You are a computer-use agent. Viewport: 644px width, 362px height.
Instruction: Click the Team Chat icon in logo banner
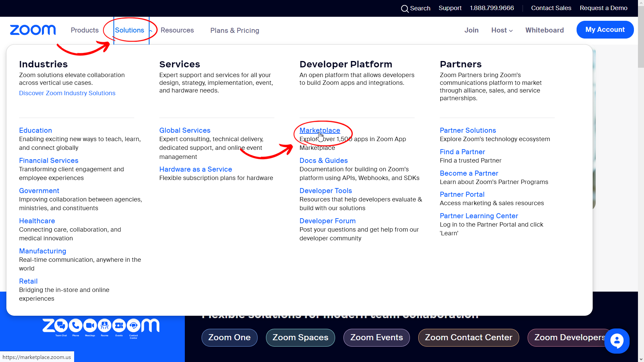point(61,325)
